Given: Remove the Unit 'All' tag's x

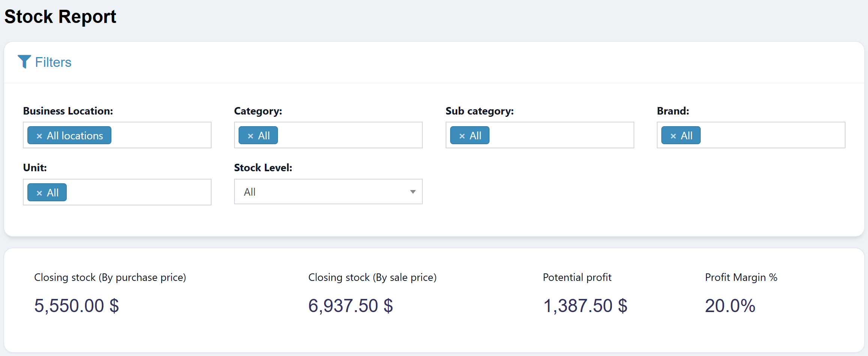Looking at the screenshot, I should tap(39, 193).
